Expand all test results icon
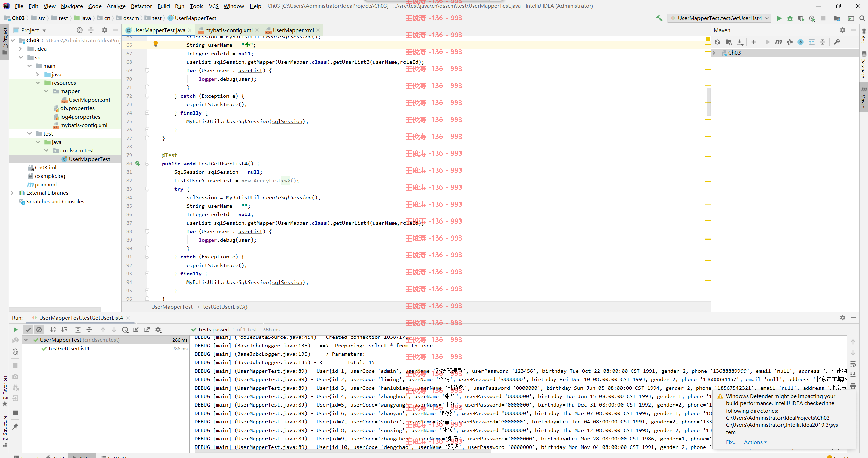This screenshot has height=458, width=868. (x=78, y=330)
